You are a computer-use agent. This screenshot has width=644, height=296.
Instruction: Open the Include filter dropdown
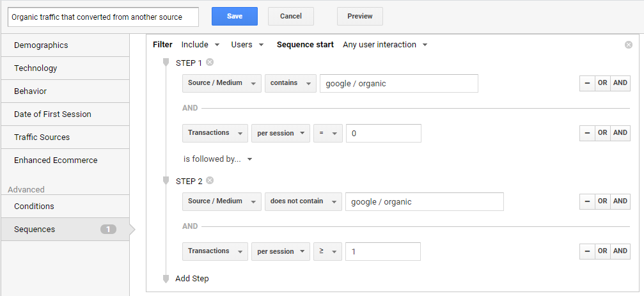click(x=200, y=45)
